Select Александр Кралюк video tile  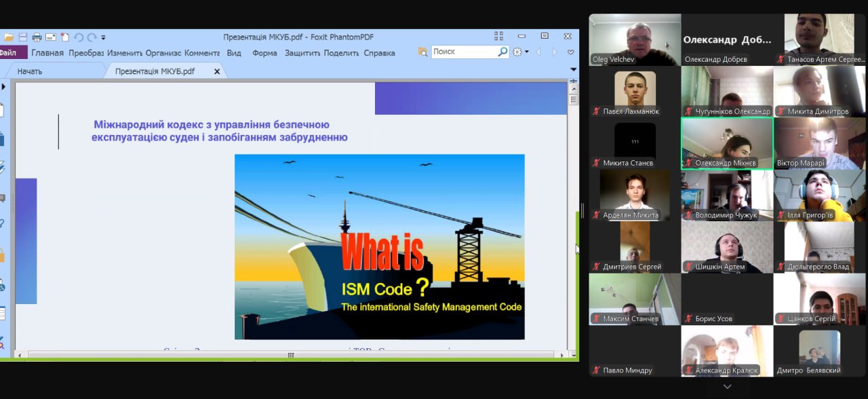click(x=727, y=351)
